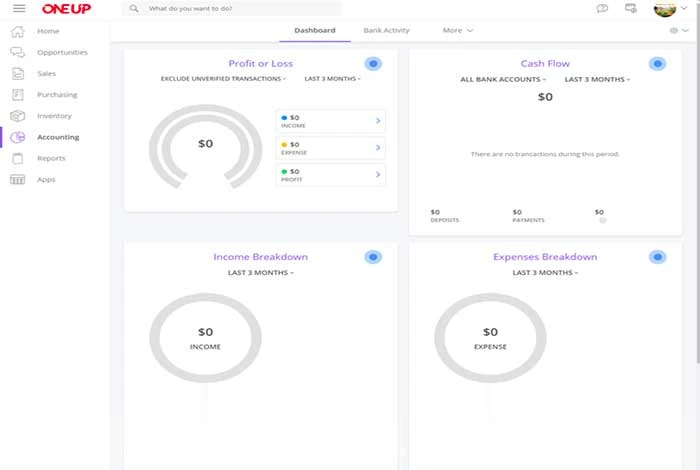Click the Home icon in sidebar

(x=18, y=31)
